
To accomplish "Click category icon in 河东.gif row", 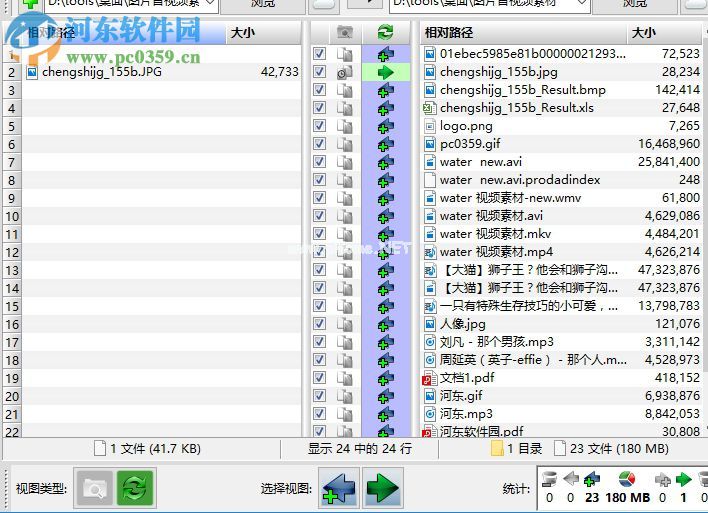I will point(345,396).
